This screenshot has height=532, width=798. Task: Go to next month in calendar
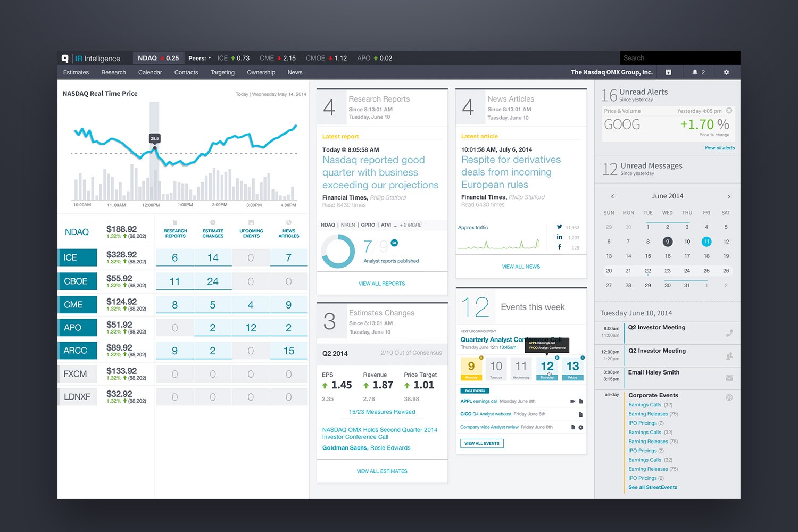coord(729,196)
